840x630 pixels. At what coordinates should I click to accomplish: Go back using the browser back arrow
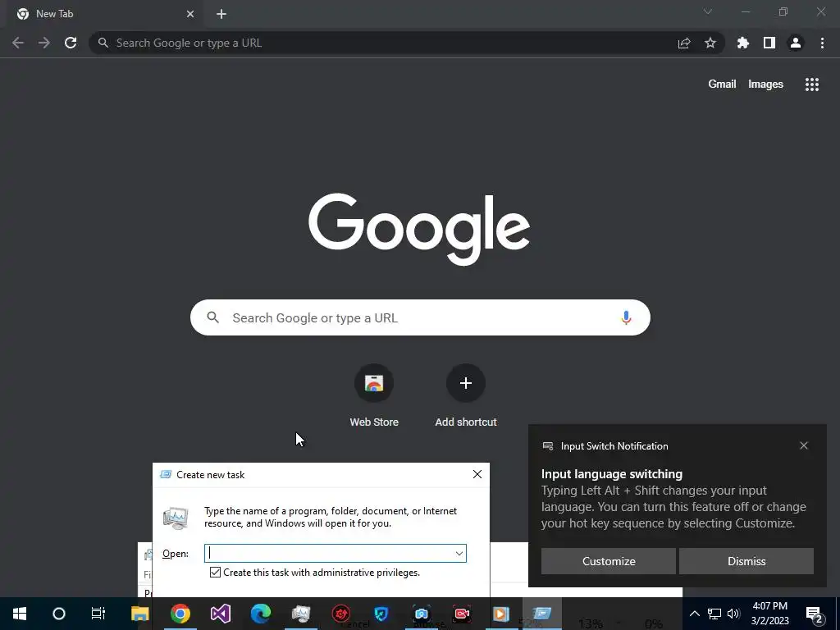[x=18, y=43]
